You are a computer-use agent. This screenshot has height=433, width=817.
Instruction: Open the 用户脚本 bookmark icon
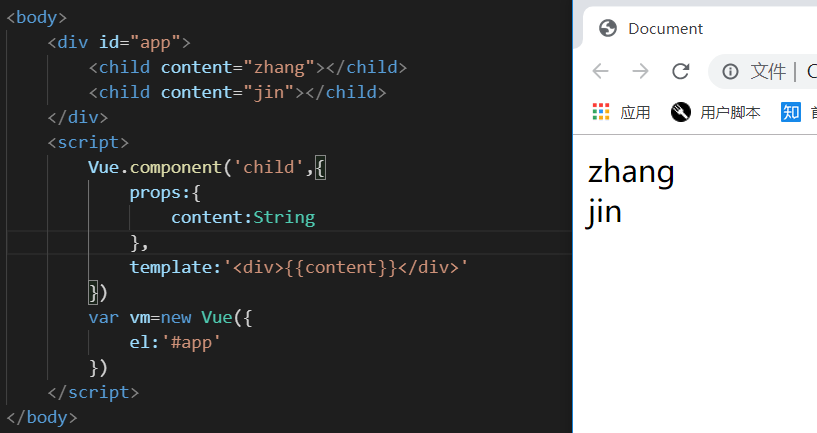click(680, 112)
